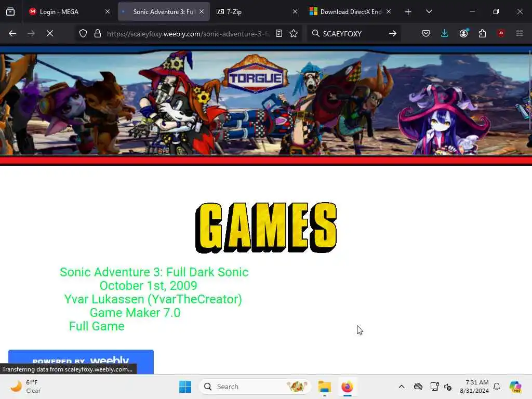Click Sonic Adventure 3: Full Dark Sonic text
The image size is (532, 399).
point(154,272)
